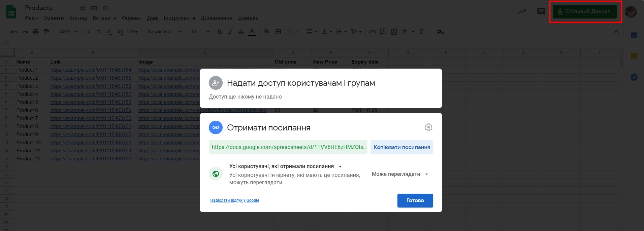Image resolution: width=644 pixels, height=231 pixels.
Task: Open the 123 number format dropdown
Action: 132,32
